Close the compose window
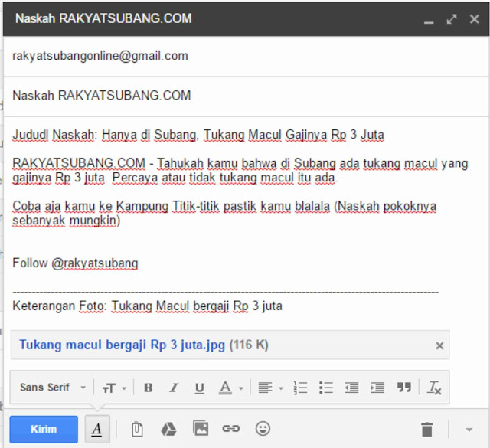 pos(475,19)
